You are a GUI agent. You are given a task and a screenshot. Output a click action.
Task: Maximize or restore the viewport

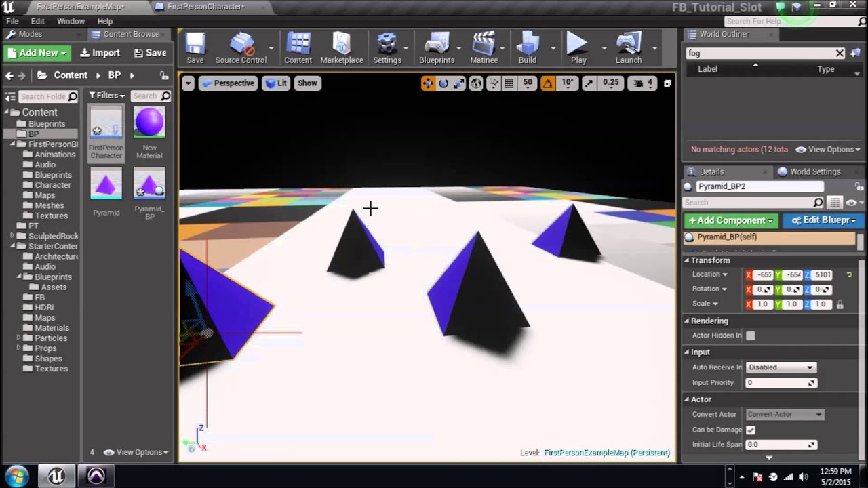pyautogui.click(x=667, y=83)
